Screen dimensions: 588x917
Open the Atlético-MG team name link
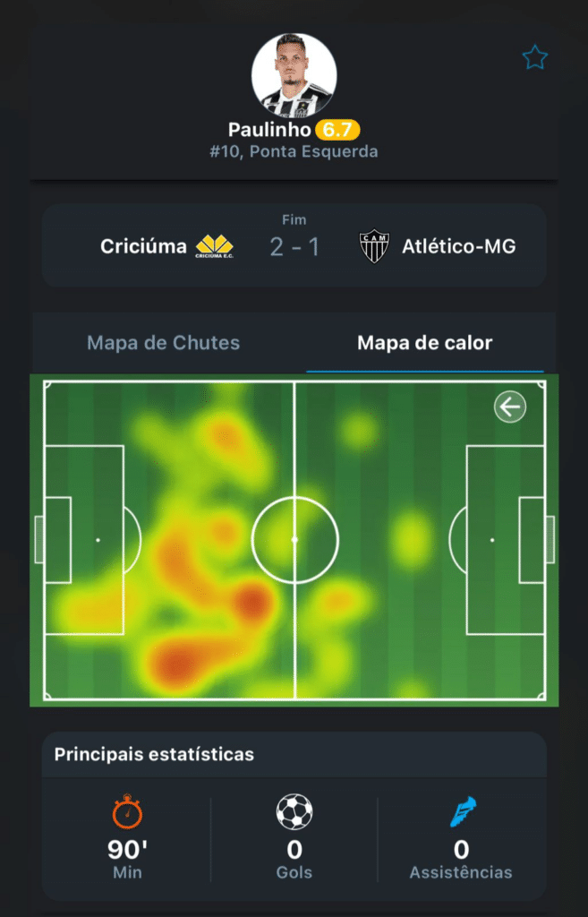[458, 246]
